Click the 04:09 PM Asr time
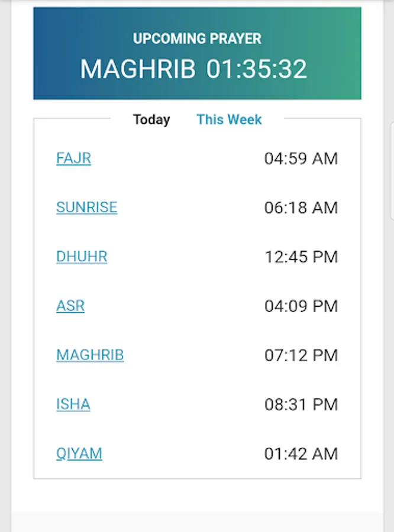The height and width of the screenshot is (532, 394). 301,306
